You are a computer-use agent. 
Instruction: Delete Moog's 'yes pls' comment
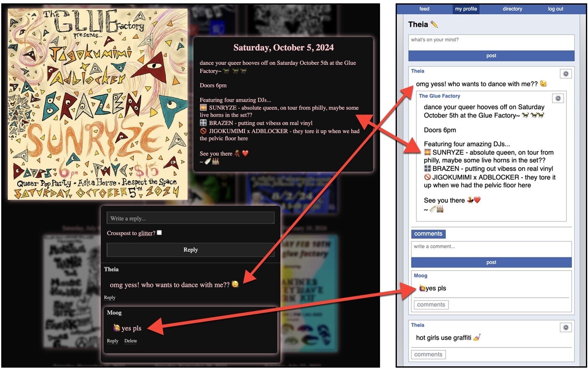(130, 341)
